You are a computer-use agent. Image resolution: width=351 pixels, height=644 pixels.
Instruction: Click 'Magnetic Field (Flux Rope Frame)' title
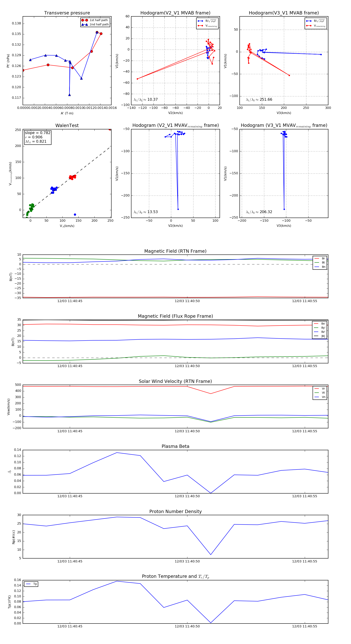175,316
